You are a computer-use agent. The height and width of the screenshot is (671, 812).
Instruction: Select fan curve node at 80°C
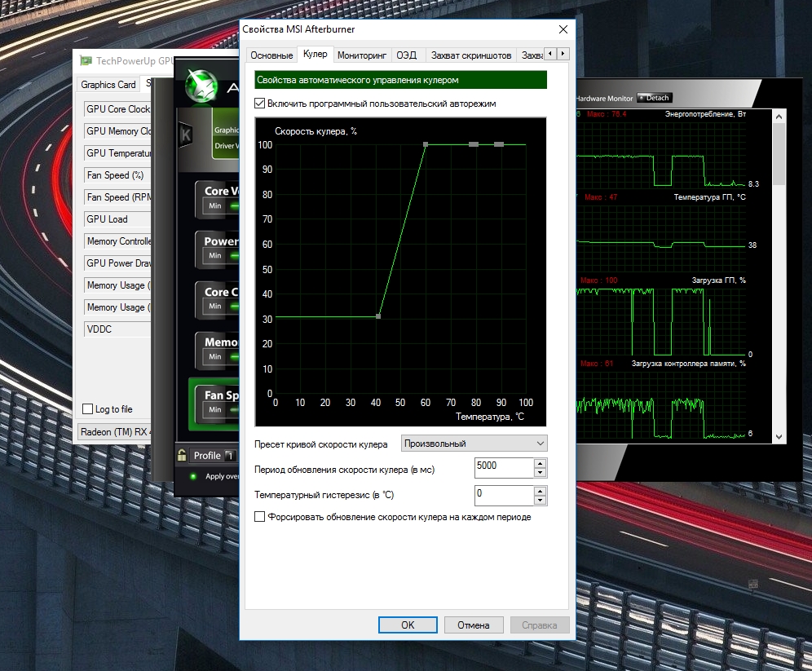(474, 144)
